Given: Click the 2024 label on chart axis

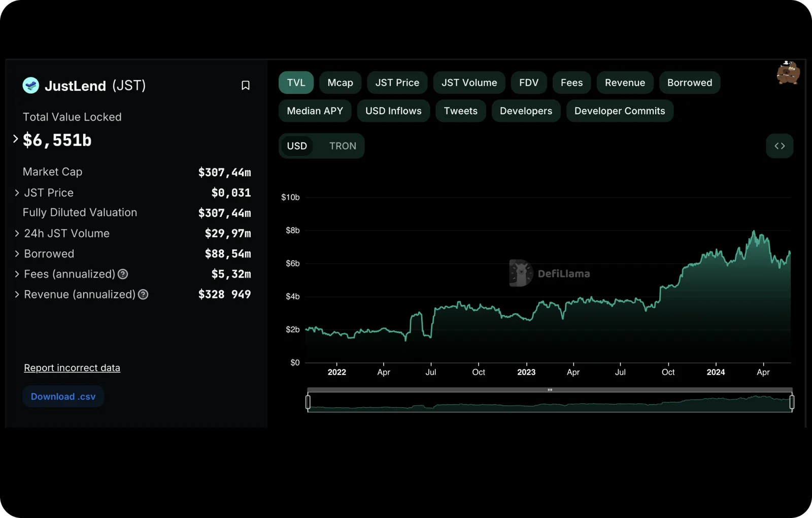Looking at the screenshot, I should (716, 372).
